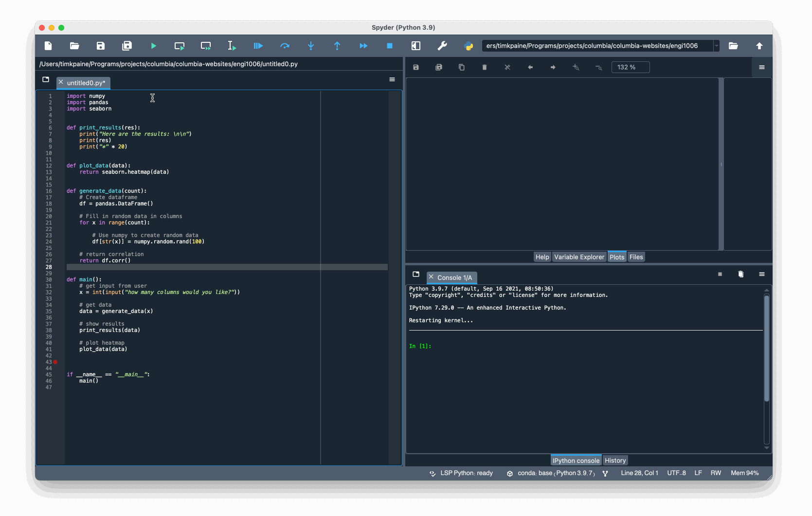Click line number 32 in the gutter
Viewport: 812px width, 516px height.
tap(49, 293)
